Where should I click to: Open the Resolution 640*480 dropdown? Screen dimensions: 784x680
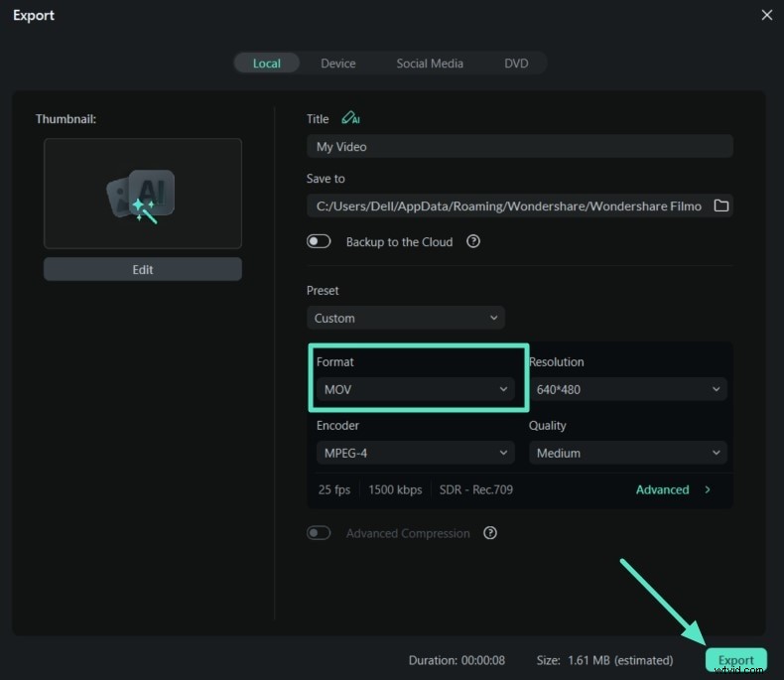point(627,390)
